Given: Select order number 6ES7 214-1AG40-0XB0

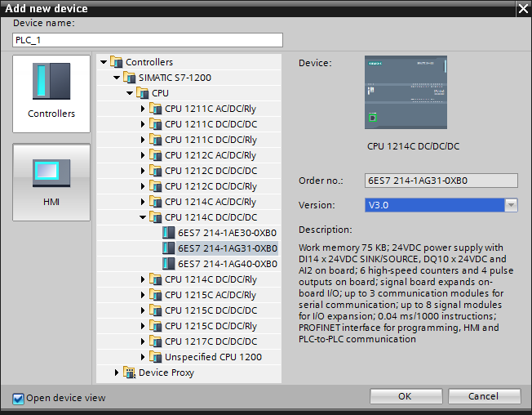Looking at the screenshot, I should [228, 264].
